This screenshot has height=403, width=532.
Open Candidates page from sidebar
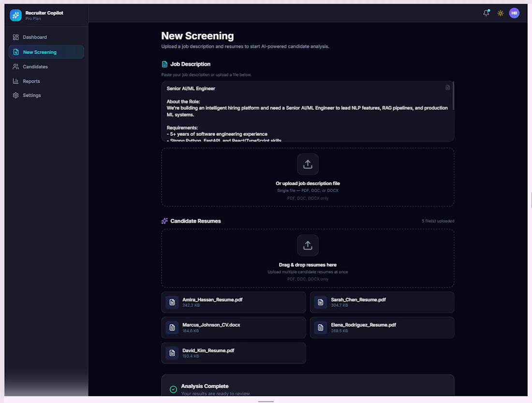(46, 67)
